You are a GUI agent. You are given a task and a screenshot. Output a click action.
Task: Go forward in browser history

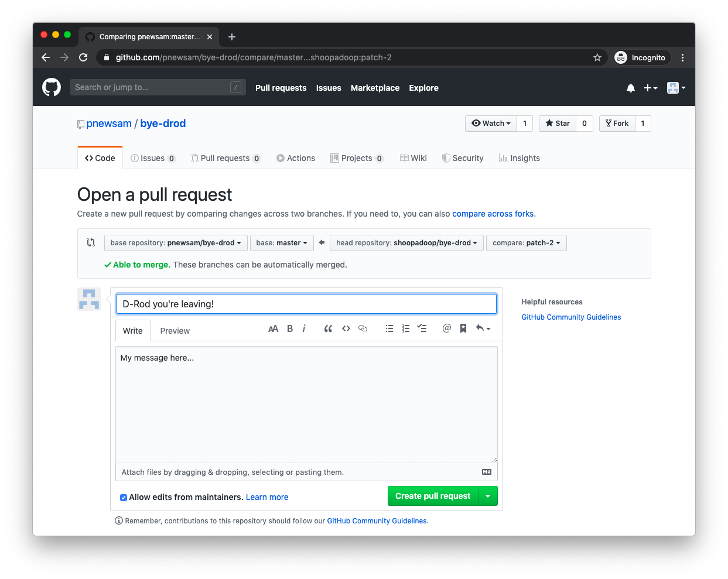coord(64,57)
